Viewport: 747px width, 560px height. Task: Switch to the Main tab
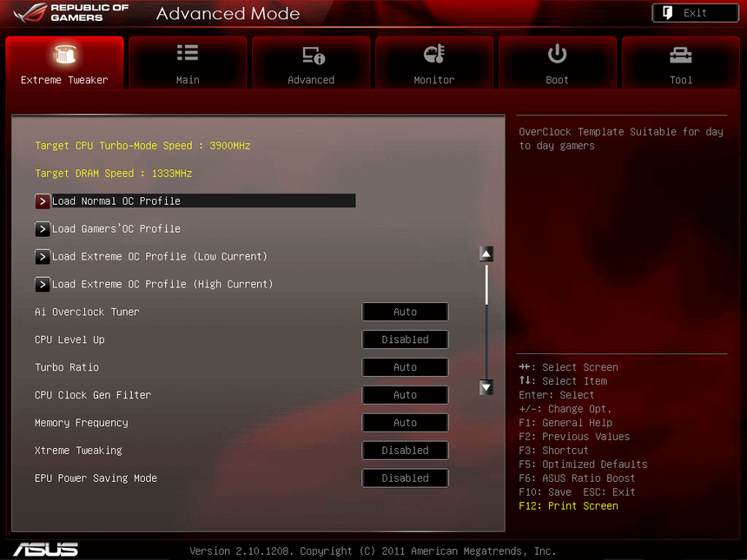point(188,63)
